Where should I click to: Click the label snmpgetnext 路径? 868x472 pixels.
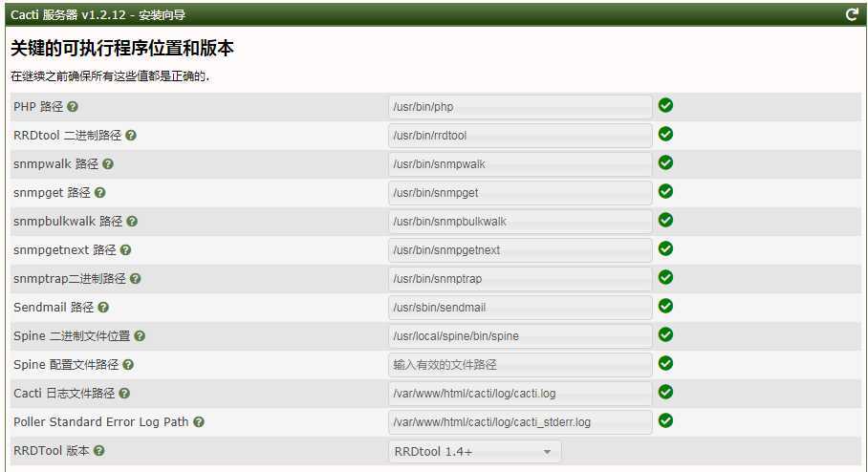tap(65, 250)
